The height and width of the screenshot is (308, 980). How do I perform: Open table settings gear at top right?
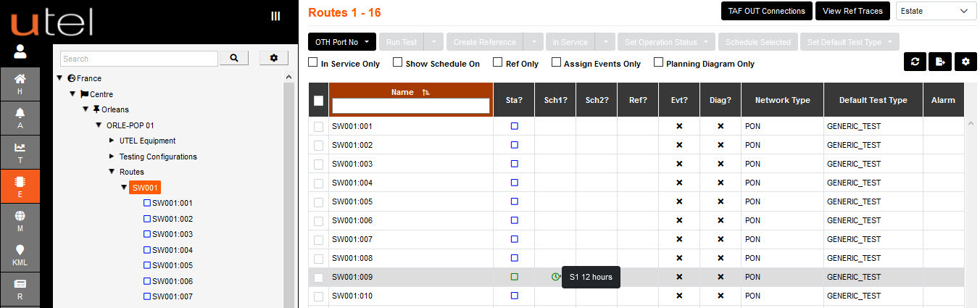pos(966,62)
